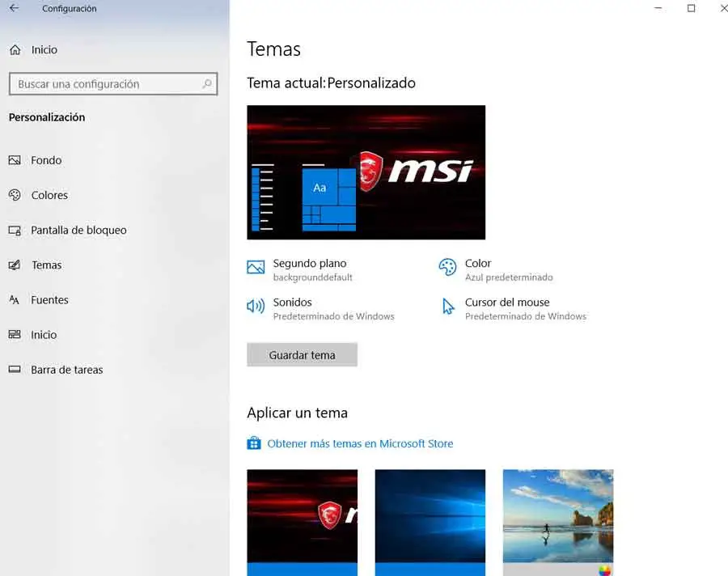Click the Guardar tema button

point(303,355)
